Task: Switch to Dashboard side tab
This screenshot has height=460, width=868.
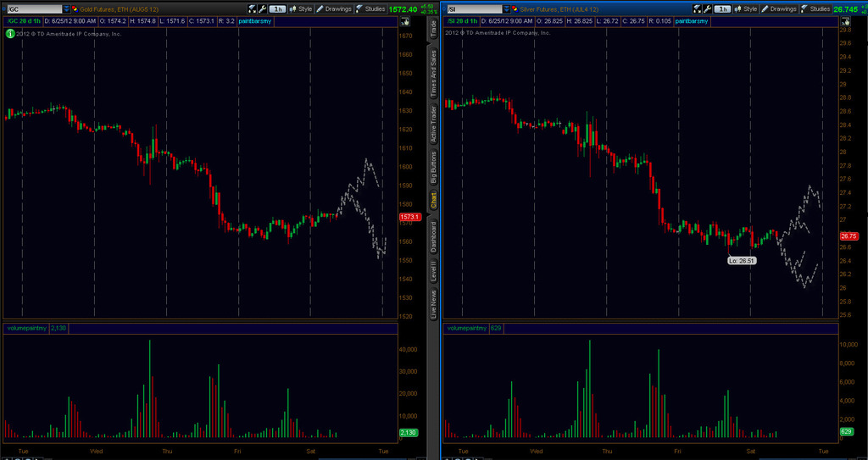Action: click(x=433, y=236)
